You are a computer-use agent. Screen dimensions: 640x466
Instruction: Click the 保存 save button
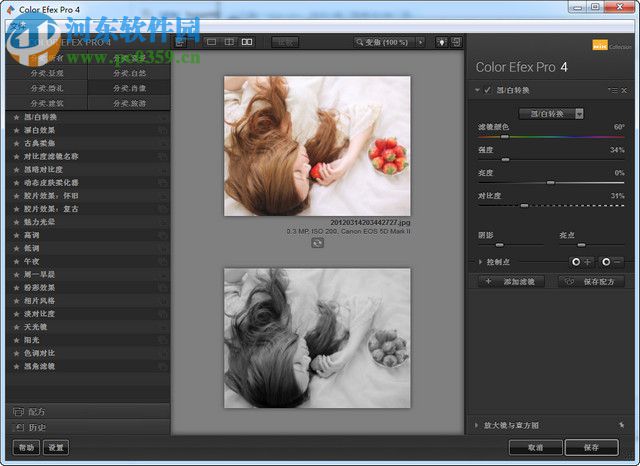[591, 447]
